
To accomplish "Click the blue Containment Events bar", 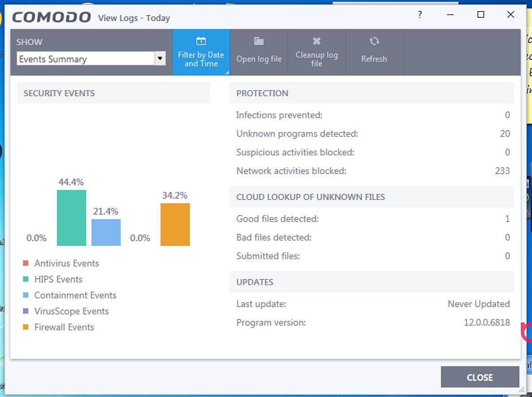I will click(106, 233).
